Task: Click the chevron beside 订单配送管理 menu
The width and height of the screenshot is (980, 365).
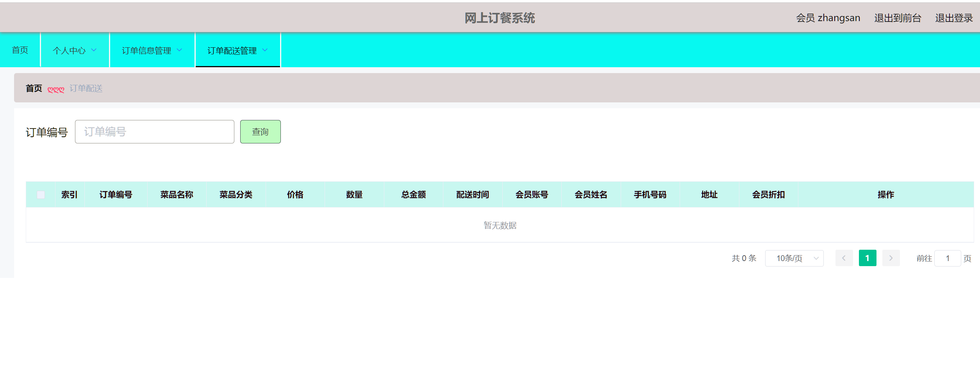Action: (x=265, y=50)
